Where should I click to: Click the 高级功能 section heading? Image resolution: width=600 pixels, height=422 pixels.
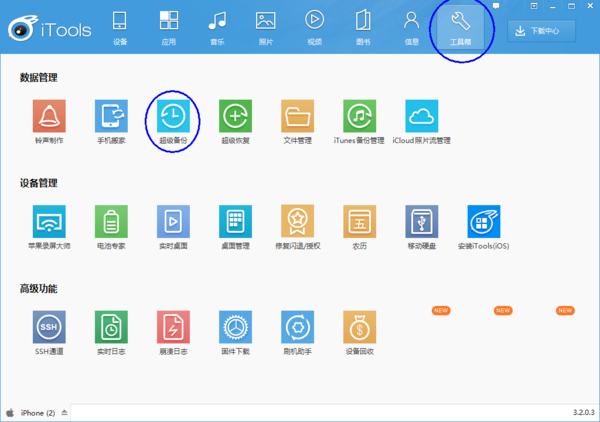coord(39,288)
